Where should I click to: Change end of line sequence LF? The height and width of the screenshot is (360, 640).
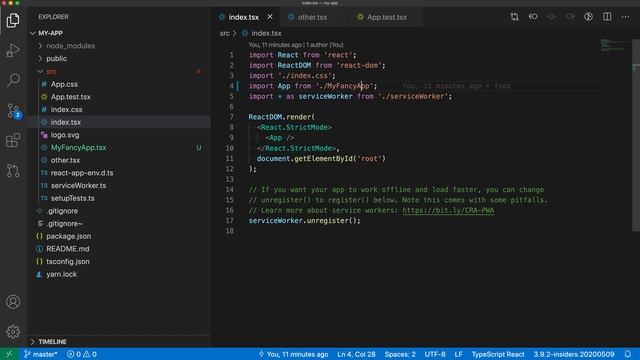(x=458, y=354)
